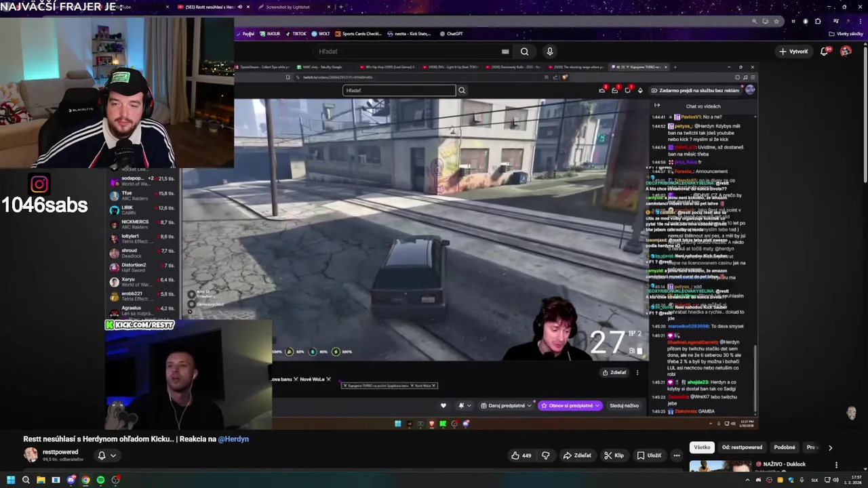
Task: Open Instagram icon overlay 1046sabs
Action: 39,184
